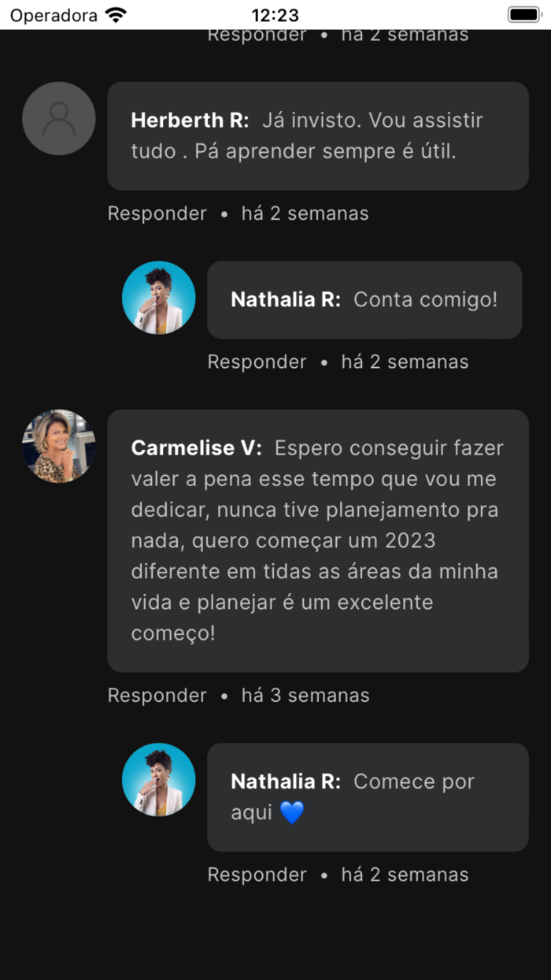Viewport: 551px width, 980px height.
Task: Open Nathalia R's avatar next to 'Conta comigo!'
Action: (158, 298)
